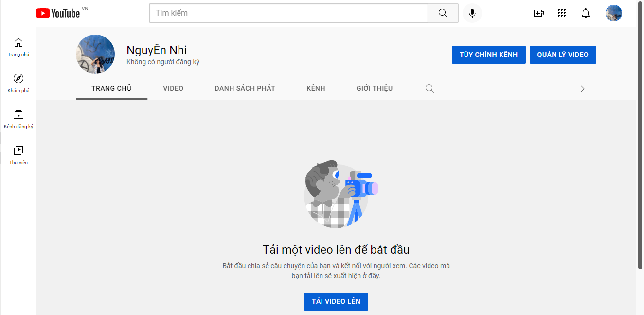Open Khám phá in sidebar
Screen dimensions: 644x315
tap(18, 83)
